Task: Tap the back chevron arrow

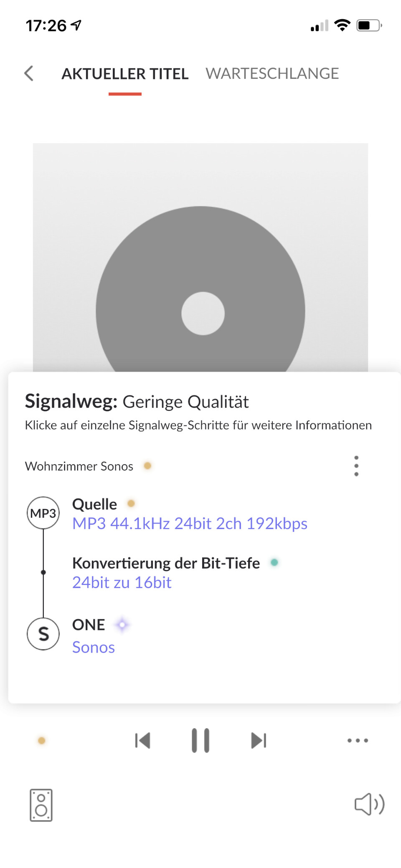Action: [x=29, y=73]
